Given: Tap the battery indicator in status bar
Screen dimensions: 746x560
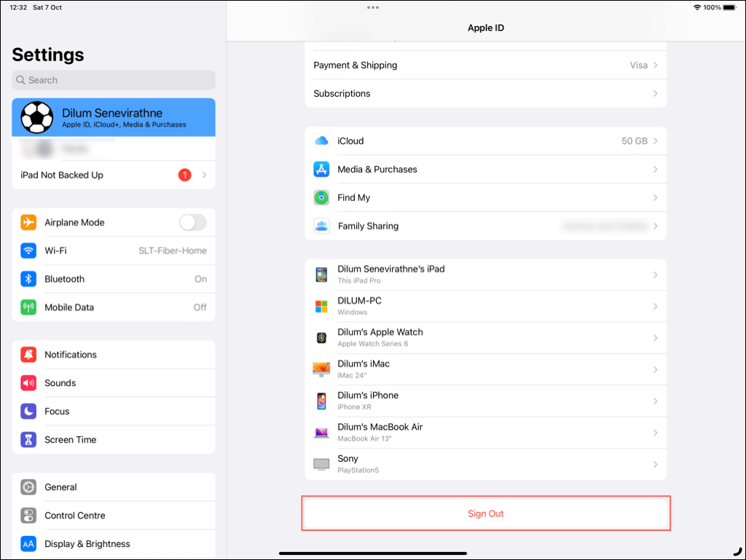Looking at the screenshot, I should [730, 7].
